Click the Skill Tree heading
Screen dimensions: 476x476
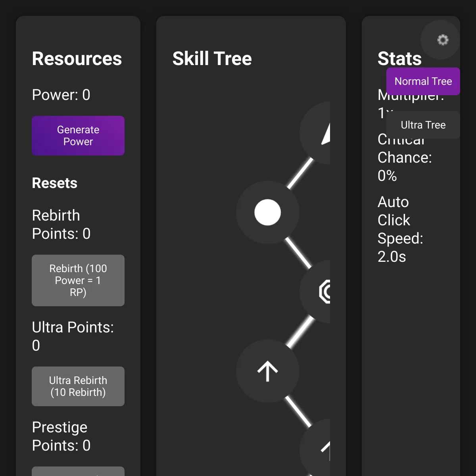coord(212,59)
